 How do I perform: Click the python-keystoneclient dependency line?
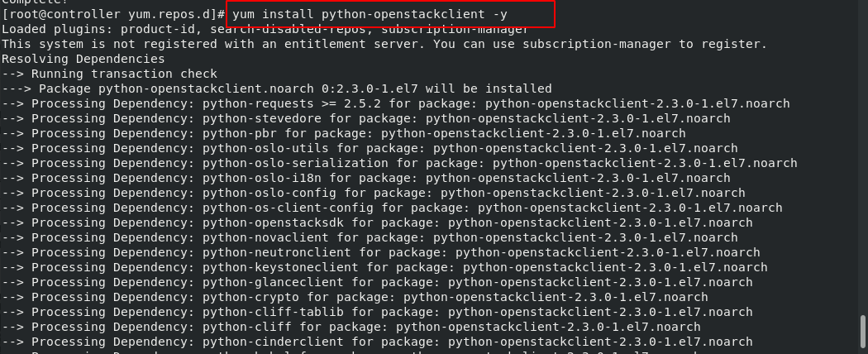click(384, 268)
